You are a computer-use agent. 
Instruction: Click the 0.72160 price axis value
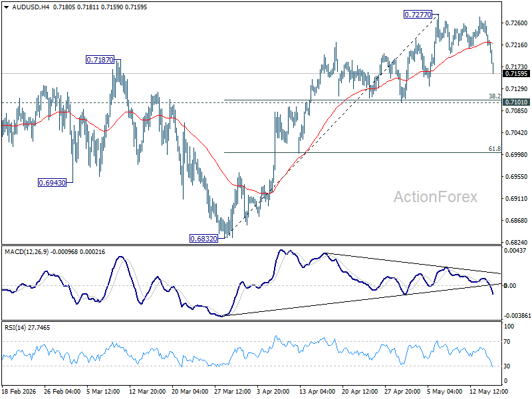pyautogui.click(x=517, y=45)
